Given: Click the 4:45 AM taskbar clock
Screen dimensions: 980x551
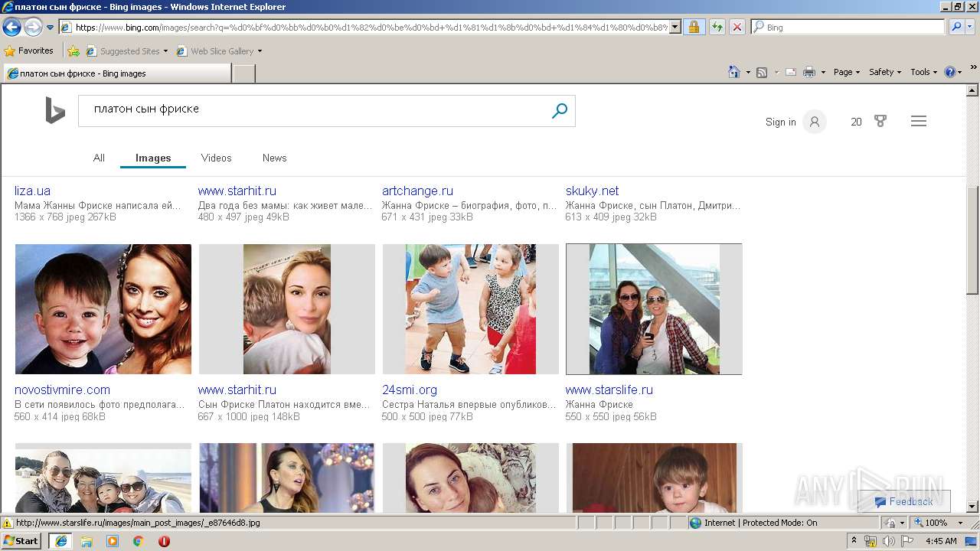Looking at the screenshot, I should (x=941, y=541).
